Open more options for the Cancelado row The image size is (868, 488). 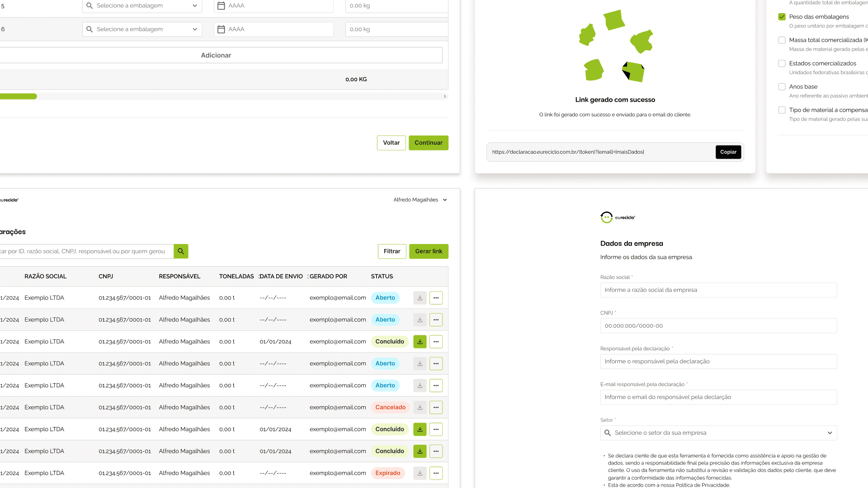click(x=436, y=408)
